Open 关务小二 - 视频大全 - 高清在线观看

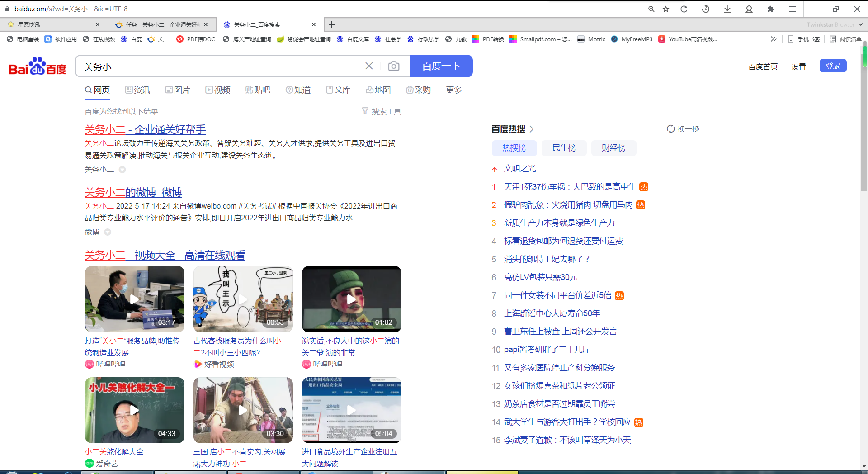coord(165,255)
